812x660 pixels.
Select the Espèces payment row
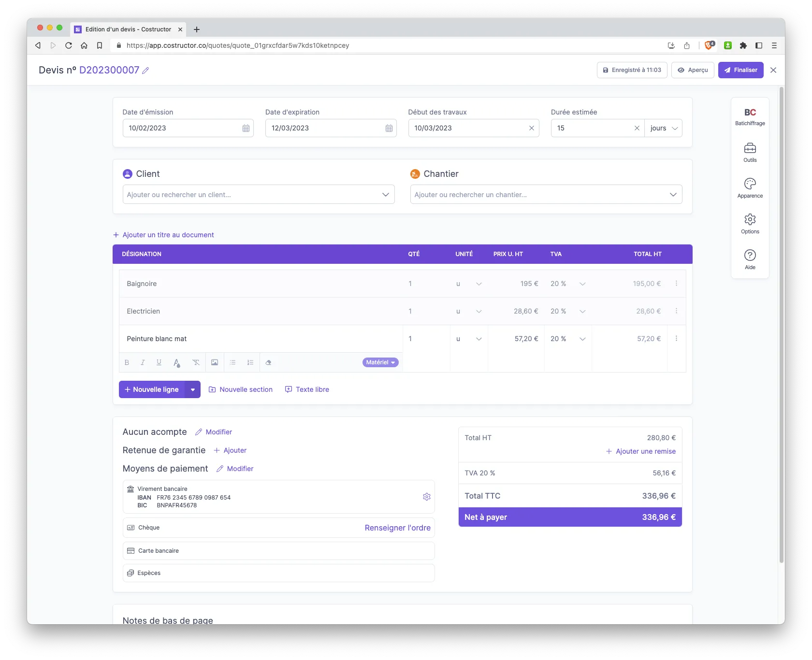278,573
